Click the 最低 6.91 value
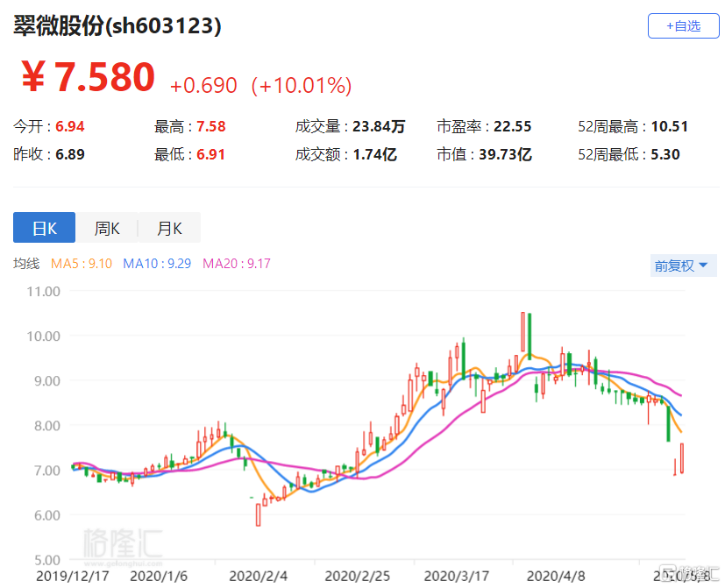The height and width of the screenshot is (588, 725). [x=190, y=154]
